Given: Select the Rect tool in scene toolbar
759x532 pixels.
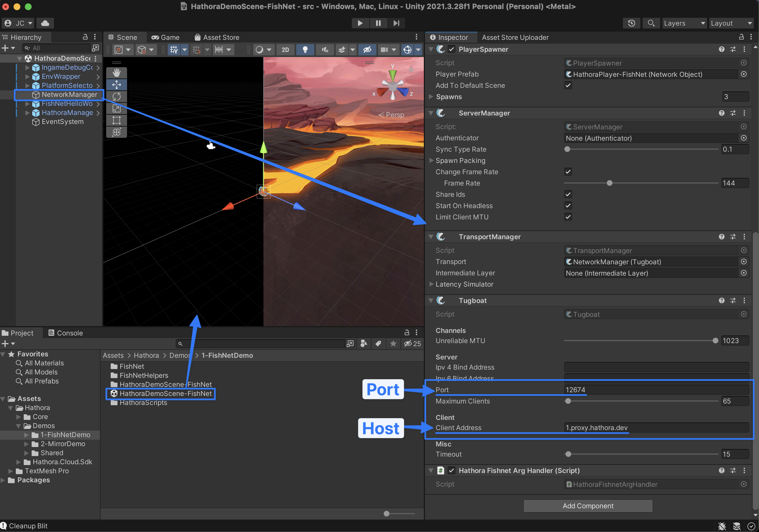Looking at the screenshot, I should pos(116,120).
